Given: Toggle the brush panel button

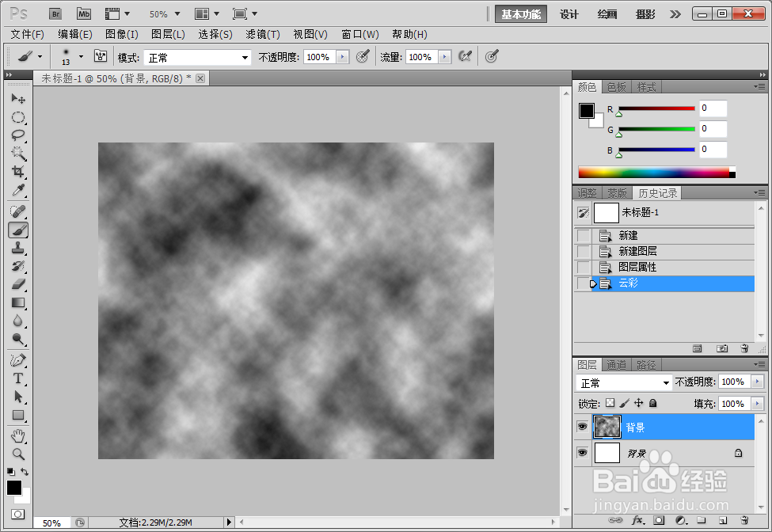Looking at the screenshot, I should click(x=101, y=56).
